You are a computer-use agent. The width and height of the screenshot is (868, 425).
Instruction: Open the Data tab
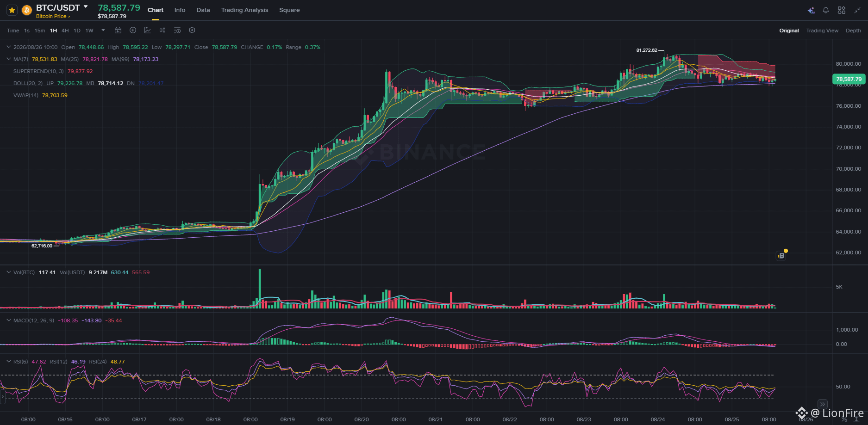(x=203, y=10)
